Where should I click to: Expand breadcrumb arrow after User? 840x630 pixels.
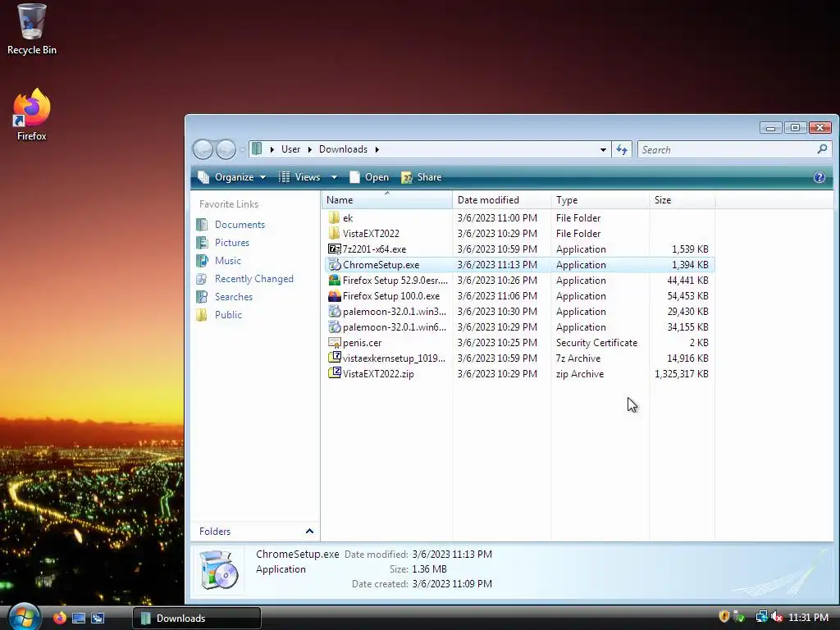[309, 149]
